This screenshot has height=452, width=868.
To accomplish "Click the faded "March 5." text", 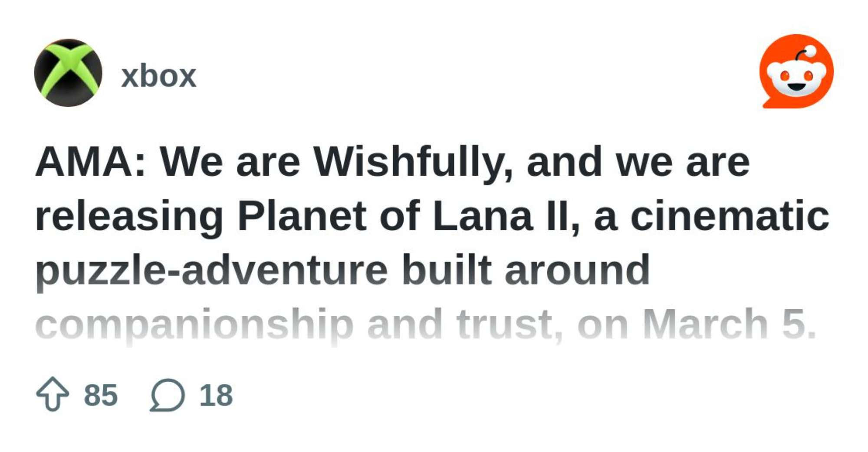I will 729,324.
